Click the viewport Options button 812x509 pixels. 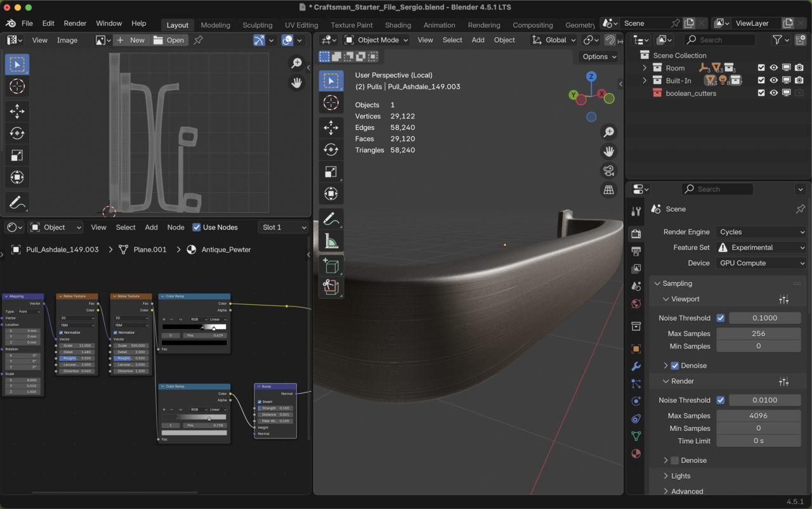click(x=599, y=56)
